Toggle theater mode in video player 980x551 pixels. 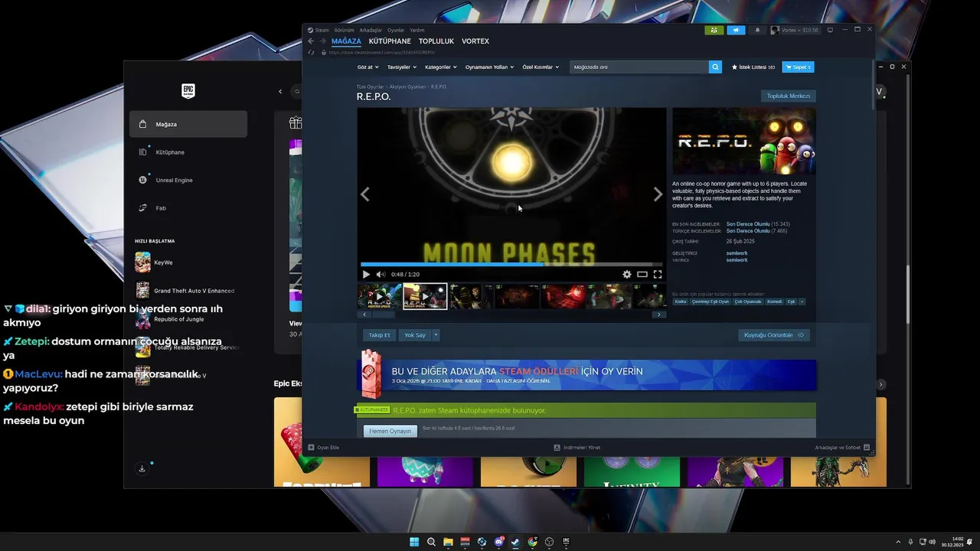click(642, 274)
